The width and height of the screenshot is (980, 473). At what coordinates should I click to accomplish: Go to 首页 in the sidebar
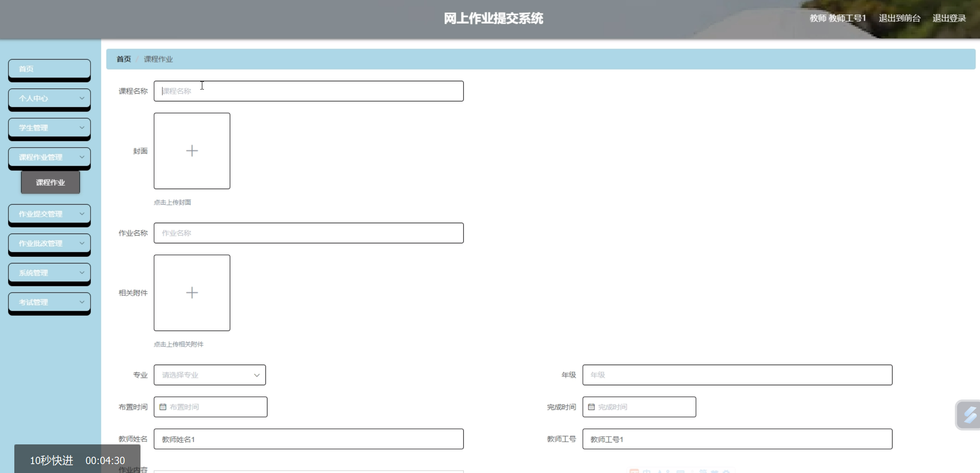point(49,69)
